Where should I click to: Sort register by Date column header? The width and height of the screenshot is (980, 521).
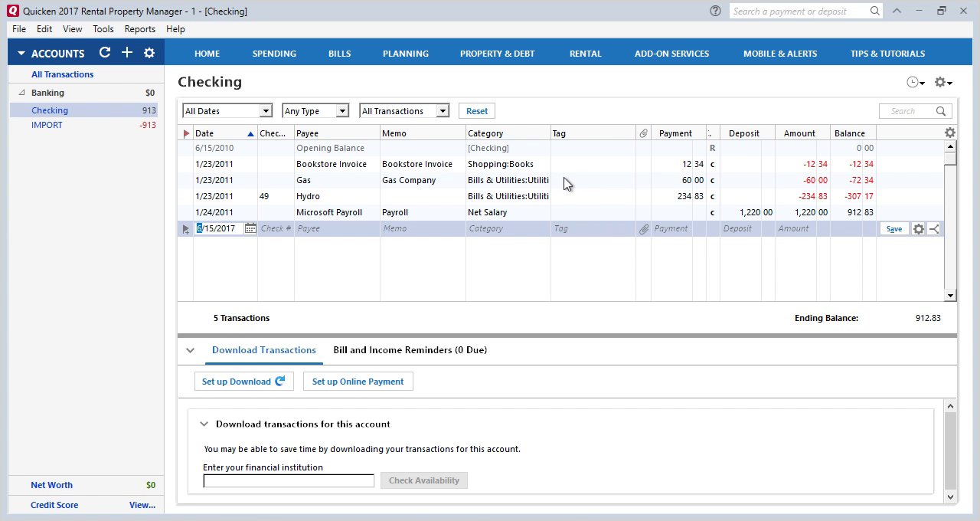pyautogui.click(x=225, y=133)
